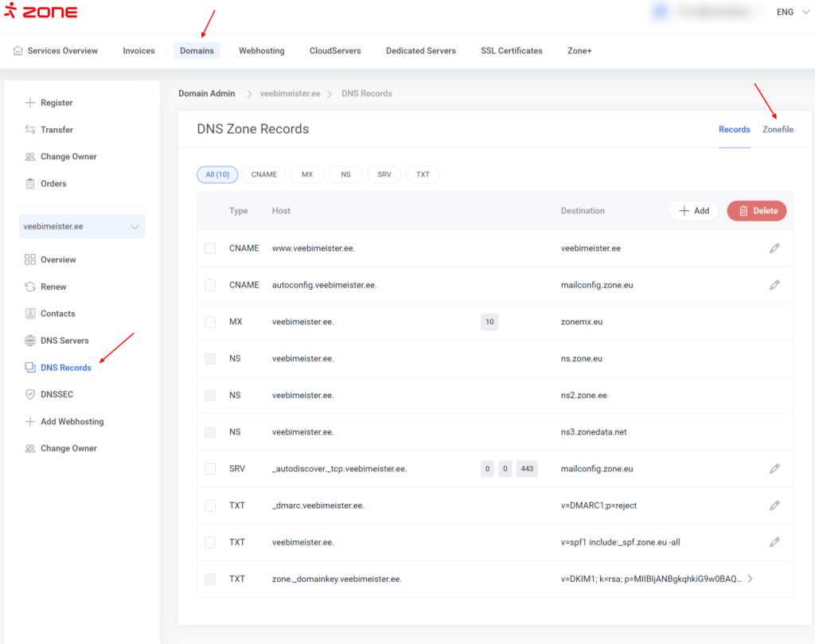
Task: Expand the DKIM TXT record value
Action: [x=750, y=579]
